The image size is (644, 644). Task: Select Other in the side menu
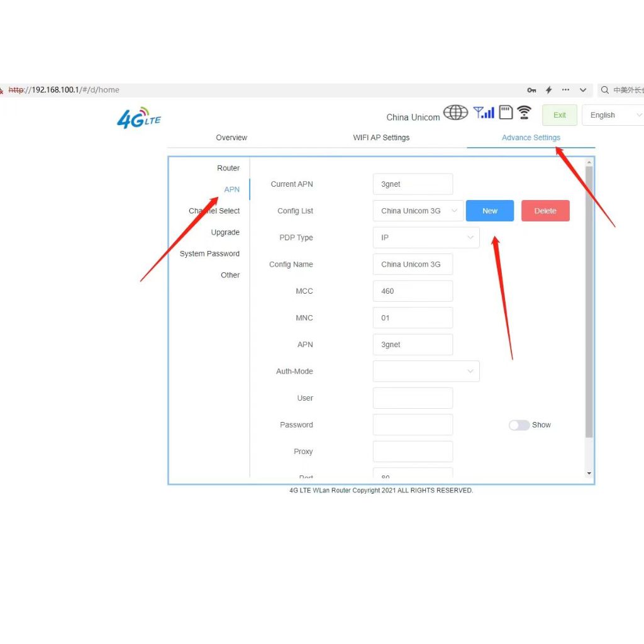click(230, 275)
